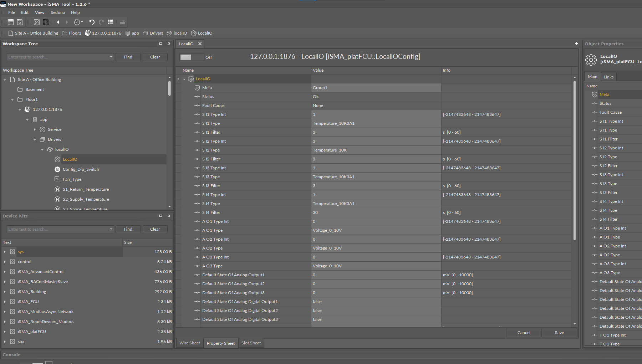Collapse the Floor1 folder in the tree
642x364 pixels.
point(12,100)
